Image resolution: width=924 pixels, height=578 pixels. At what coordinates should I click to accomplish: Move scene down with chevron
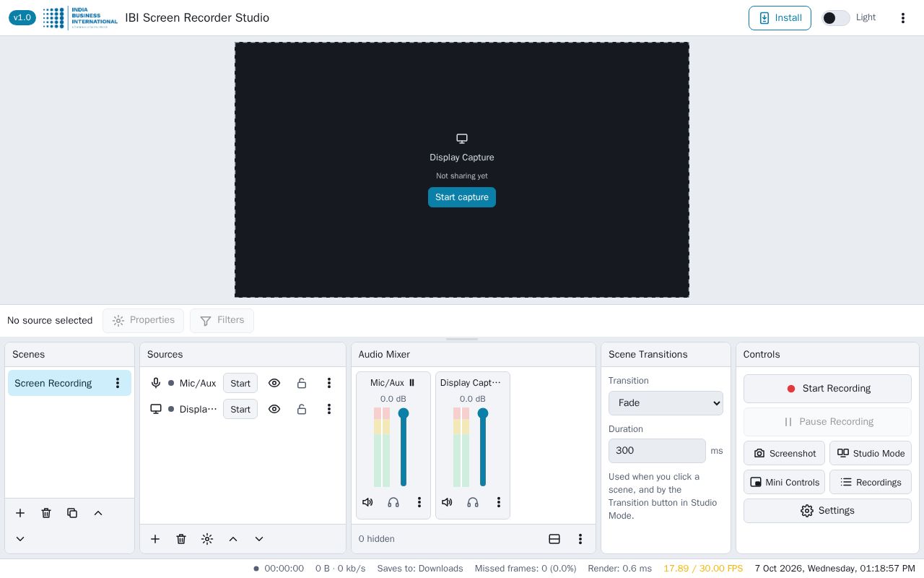[x=20, y=539]
